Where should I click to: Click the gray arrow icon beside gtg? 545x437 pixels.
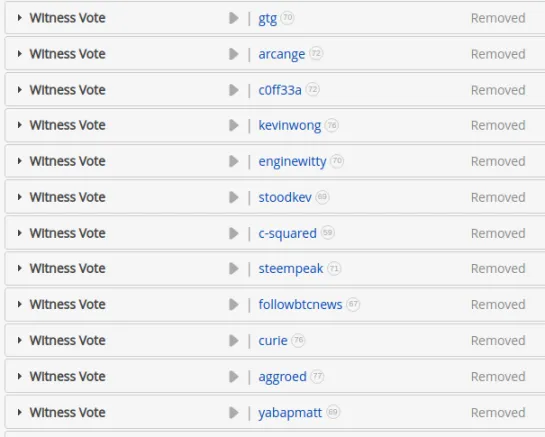(234, 18)
